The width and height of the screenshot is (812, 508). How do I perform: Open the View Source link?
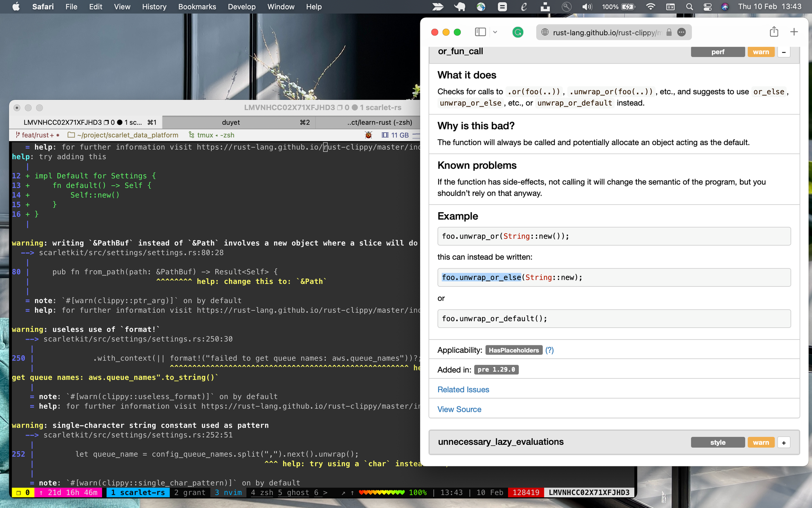tap(459, 409)
